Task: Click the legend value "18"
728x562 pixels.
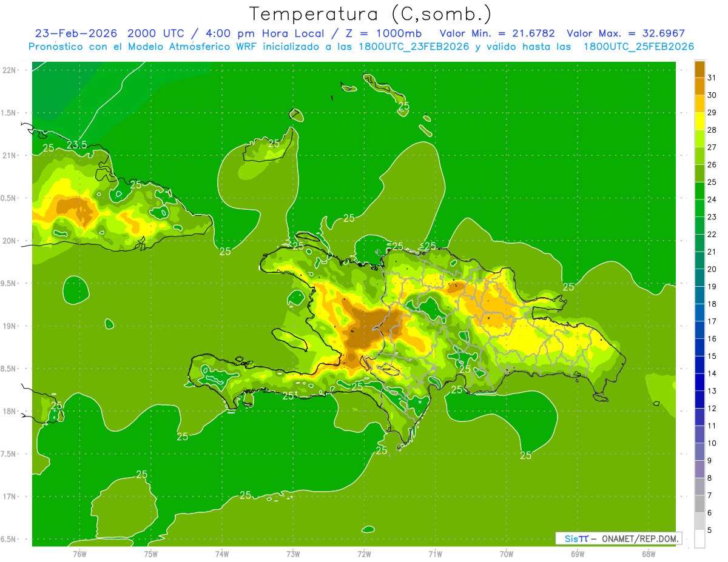Action: click(712, 304)
